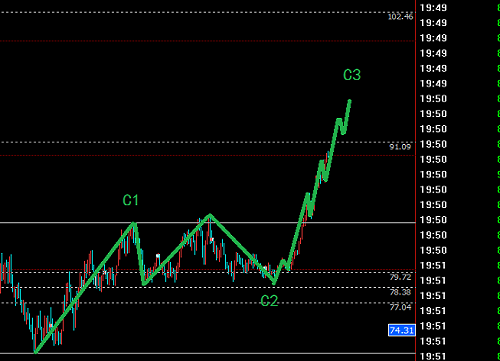The width and height of the screenshot is (500, 361).
Task: Click the green line's lowest starting point
Action: 36,352
